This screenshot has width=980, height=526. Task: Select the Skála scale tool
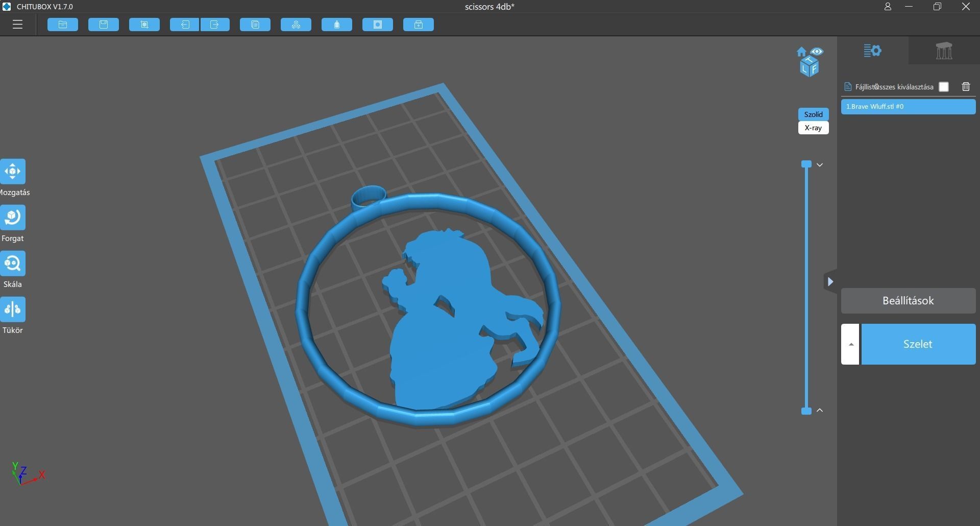coord(13,264)
